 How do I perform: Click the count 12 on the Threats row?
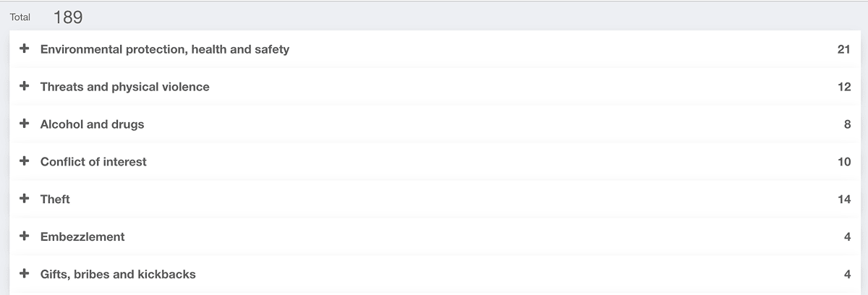coord(844,87)
